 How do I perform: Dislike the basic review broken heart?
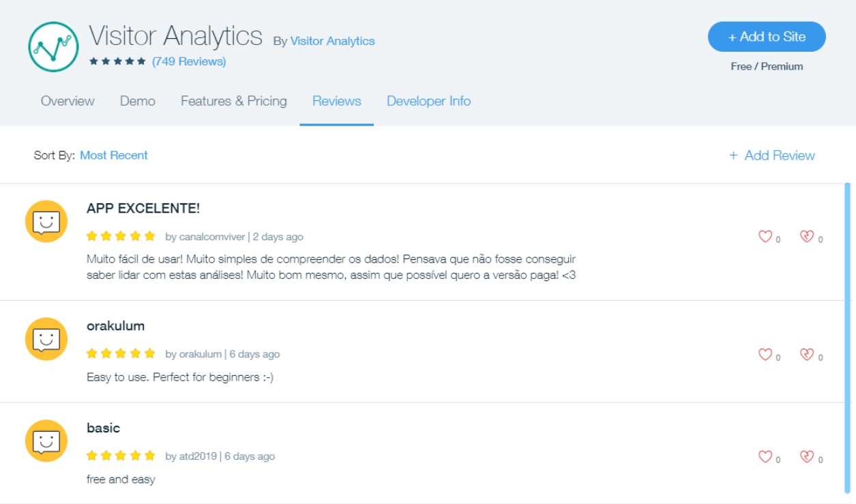(807, 457)
